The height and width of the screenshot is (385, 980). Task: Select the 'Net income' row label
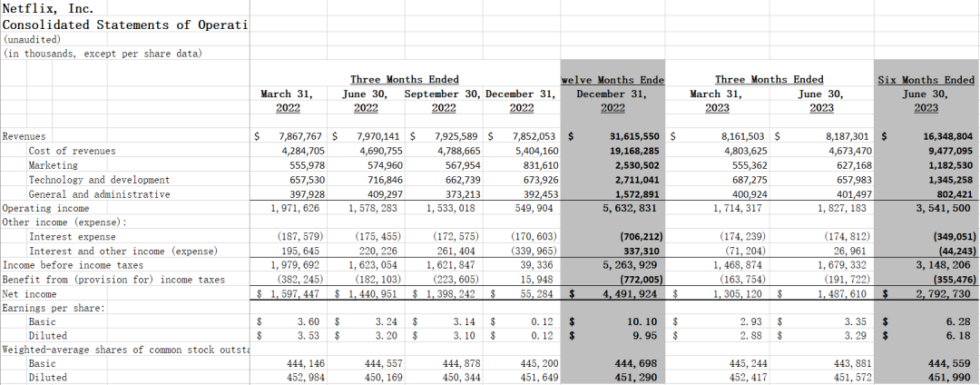coord(29,294)
